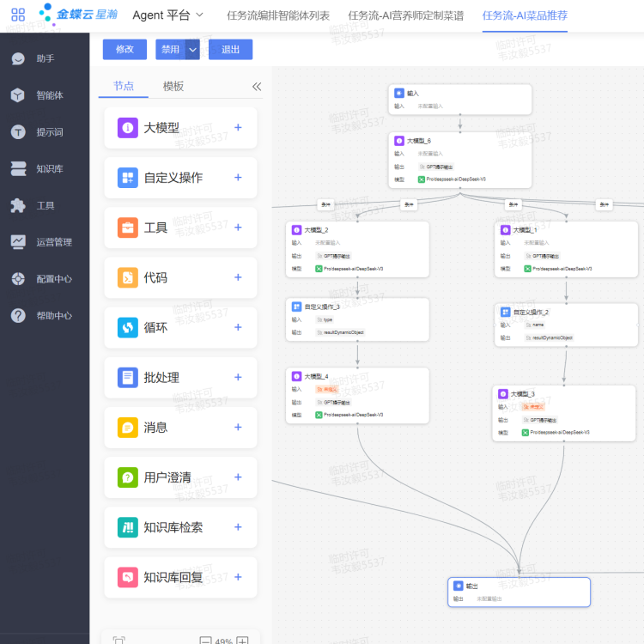Add a 循环 node with plus
This screenshot has width=644, height=644.
point(238,327)
